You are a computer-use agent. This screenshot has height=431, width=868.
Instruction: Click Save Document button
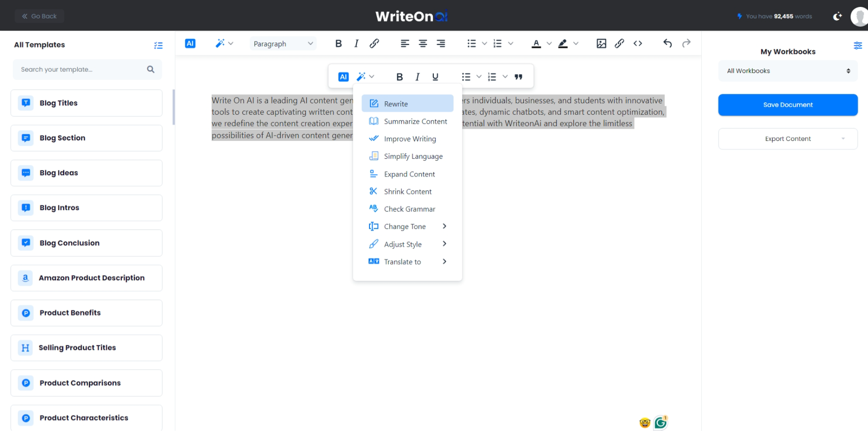[x=788, y=105]
